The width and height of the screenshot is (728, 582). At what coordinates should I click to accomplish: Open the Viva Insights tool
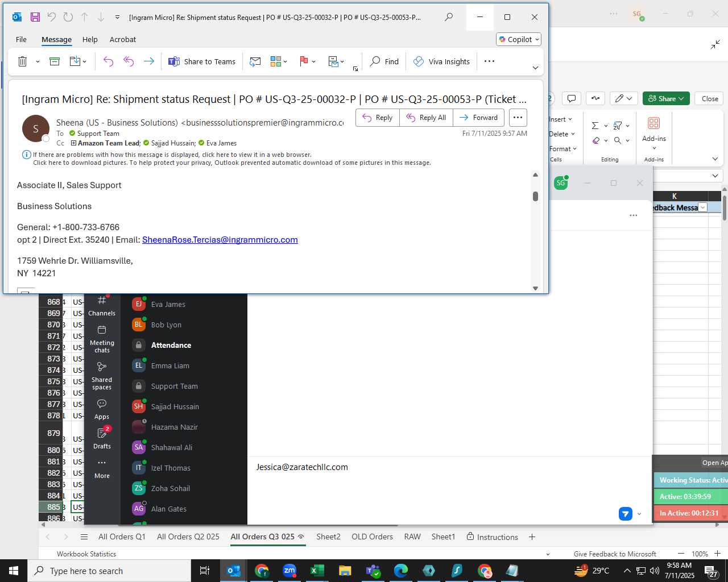441,61
